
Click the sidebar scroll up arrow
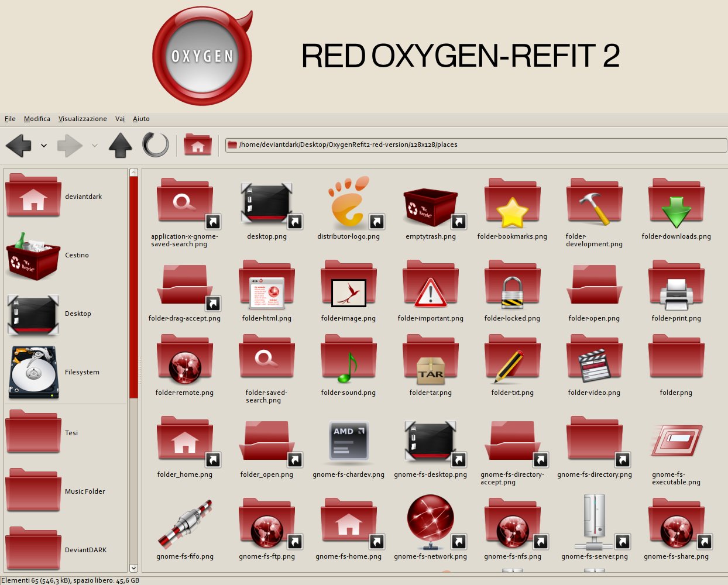point(133,173)
